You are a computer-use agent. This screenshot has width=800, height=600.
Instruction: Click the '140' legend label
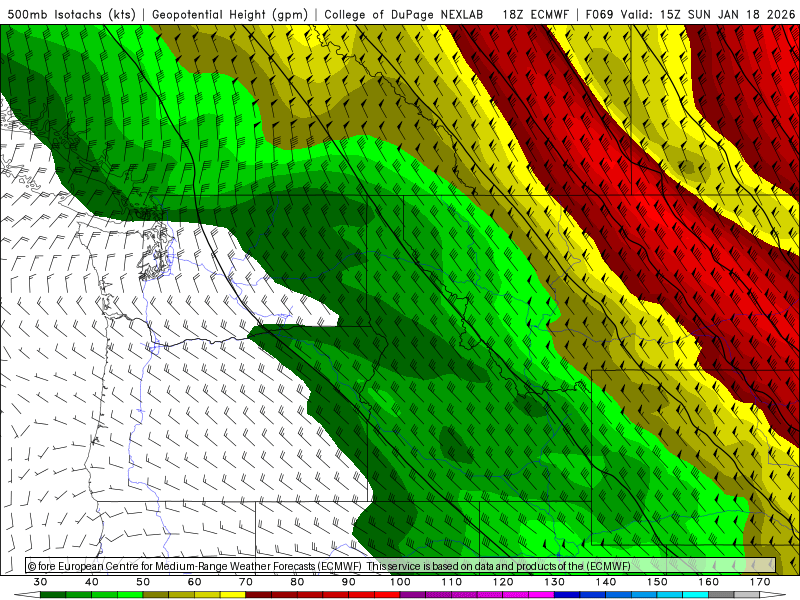(606, 582)
